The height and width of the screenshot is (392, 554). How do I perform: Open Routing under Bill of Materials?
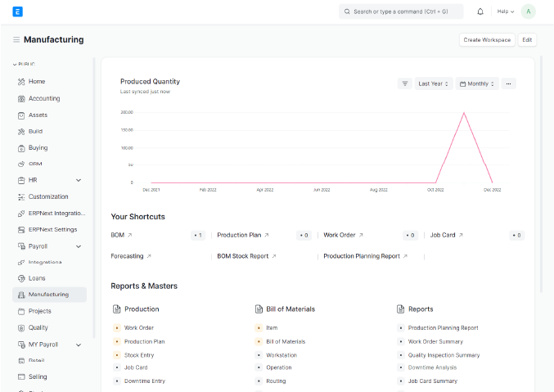click(x=276, y=381)
